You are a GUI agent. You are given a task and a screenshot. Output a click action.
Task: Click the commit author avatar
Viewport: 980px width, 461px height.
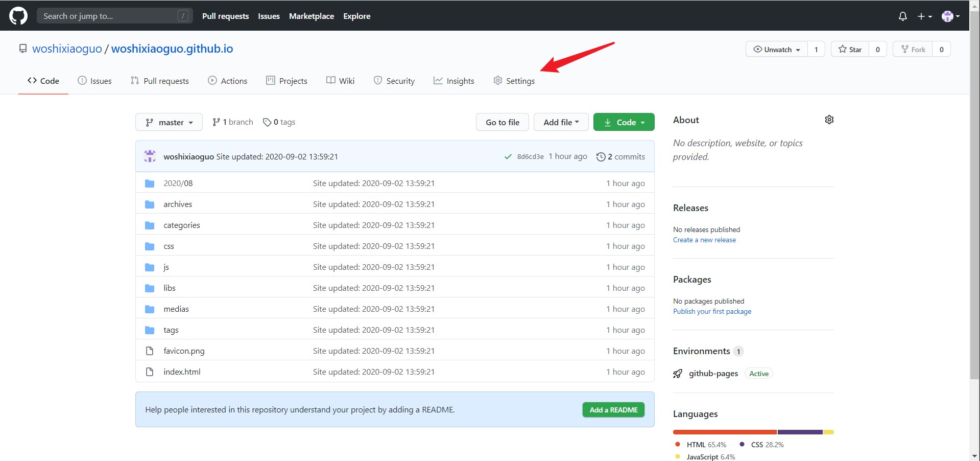pyautogui.click(x=150, y=156)
